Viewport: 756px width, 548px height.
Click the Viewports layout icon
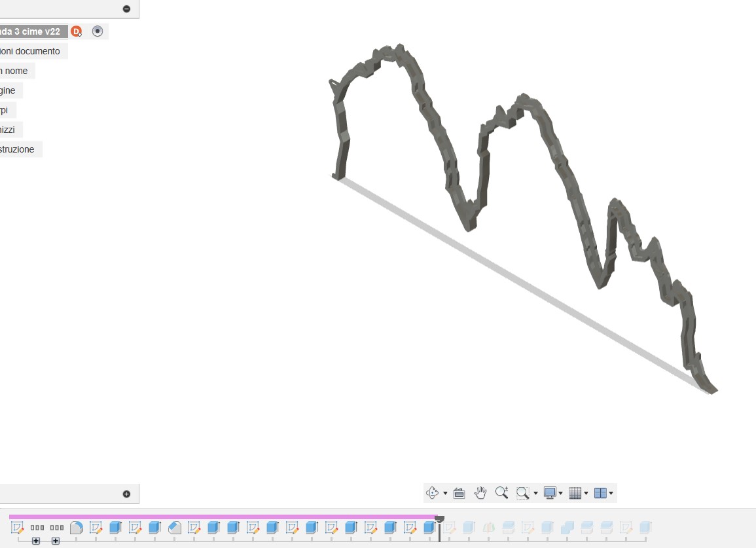tap(601, 493)
